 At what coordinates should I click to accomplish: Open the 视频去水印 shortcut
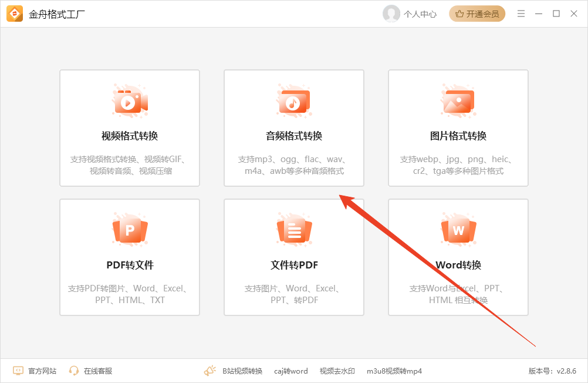click(337, 371)
